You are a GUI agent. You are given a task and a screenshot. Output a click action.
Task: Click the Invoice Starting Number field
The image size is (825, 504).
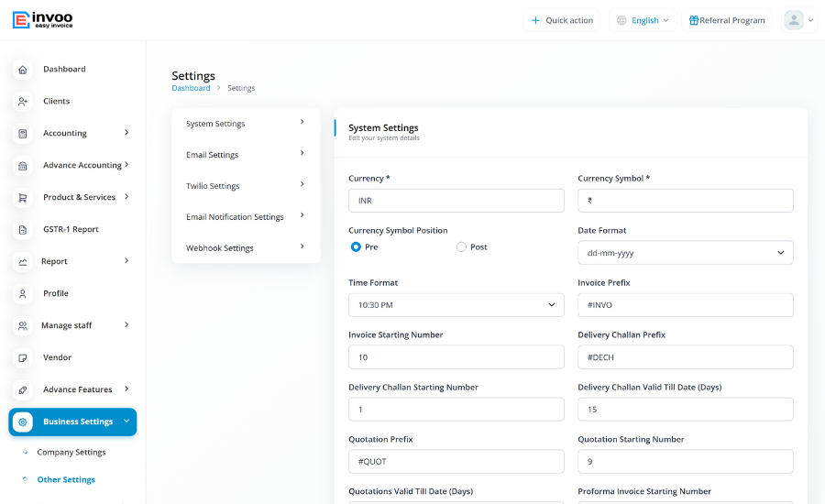456,357
